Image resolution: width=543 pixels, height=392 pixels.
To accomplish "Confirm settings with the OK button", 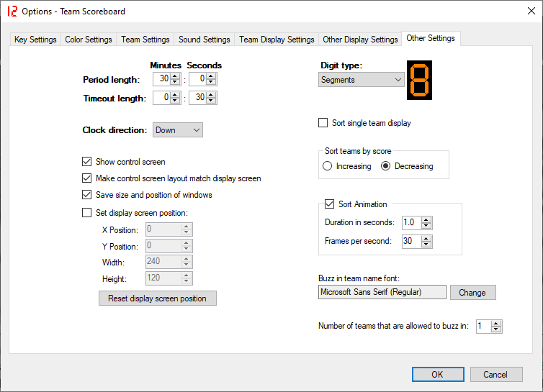I will pos(437,374).
